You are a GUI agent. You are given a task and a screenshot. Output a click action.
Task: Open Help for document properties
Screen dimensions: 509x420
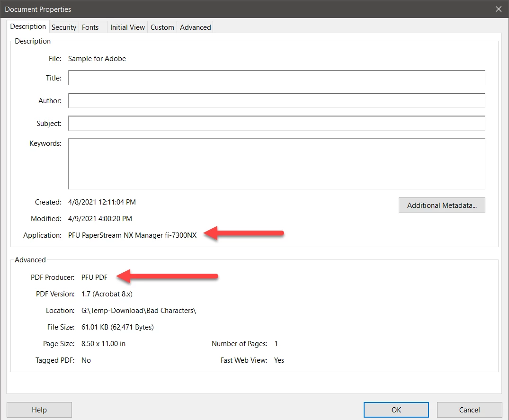click(39, 410)
